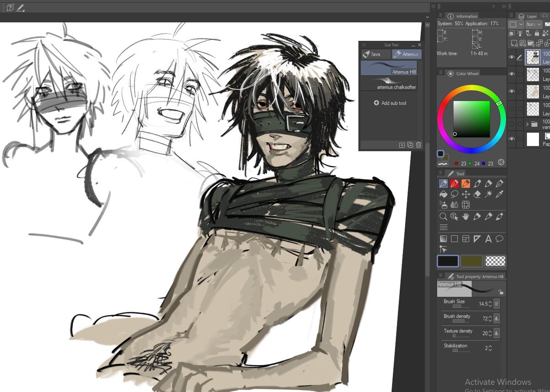Screen dimensions: 550x392
Task: Select the Eyedropper tool
Action: point(500,194)
